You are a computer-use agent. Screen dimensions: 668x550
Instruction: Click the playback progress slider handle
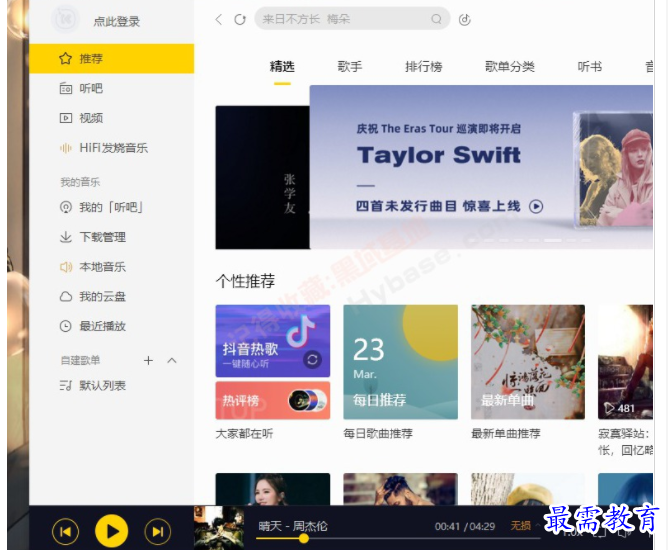[x=304, y=538]
